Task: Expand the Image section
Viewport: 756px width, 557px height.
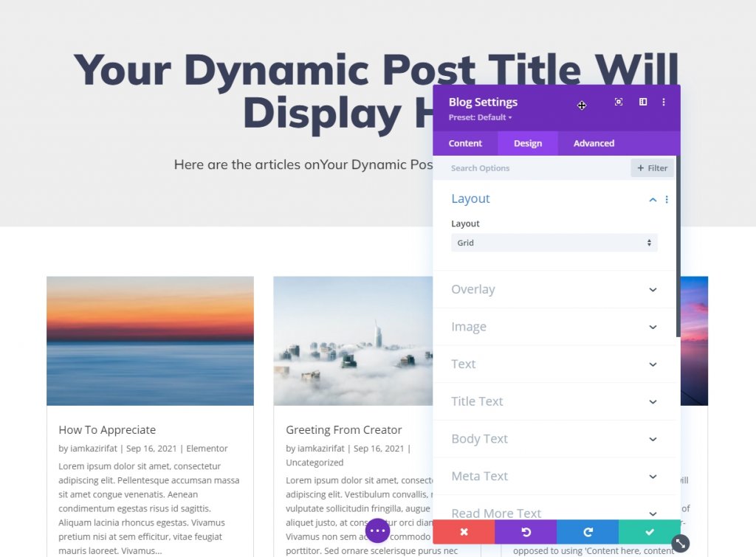Action: (x=554, y=327)
